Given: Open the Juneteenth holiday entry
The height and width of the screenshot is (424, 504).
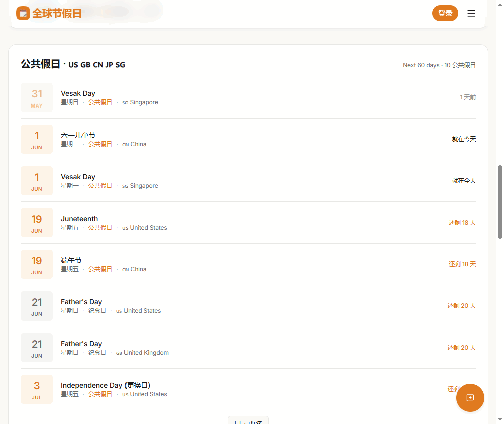Looking at the screenshot, I should [x=79, y=219].
